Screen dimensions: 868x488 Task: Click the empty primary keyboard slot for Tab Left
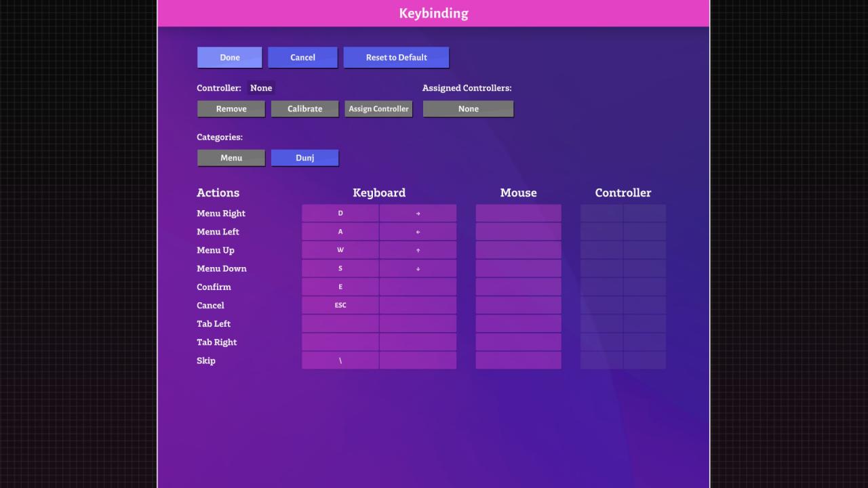[x=340, y=323]
